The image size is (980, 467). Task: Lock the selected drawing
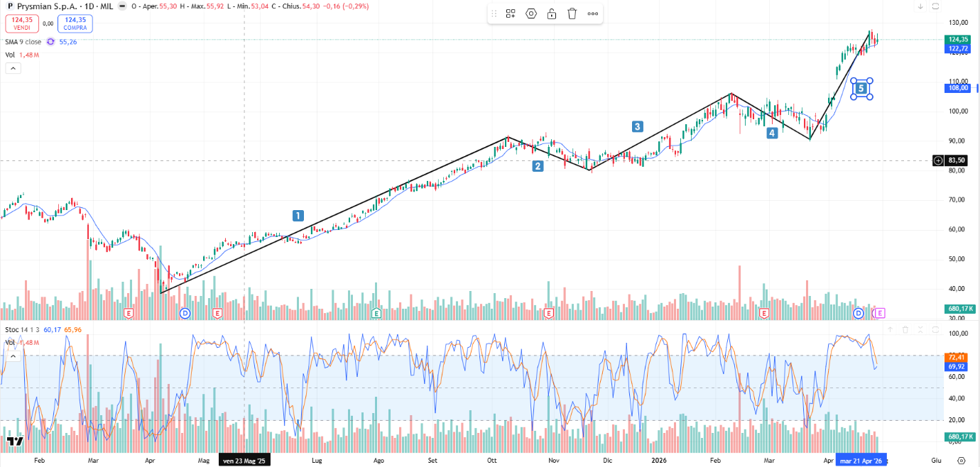click(x=551, y=13)
